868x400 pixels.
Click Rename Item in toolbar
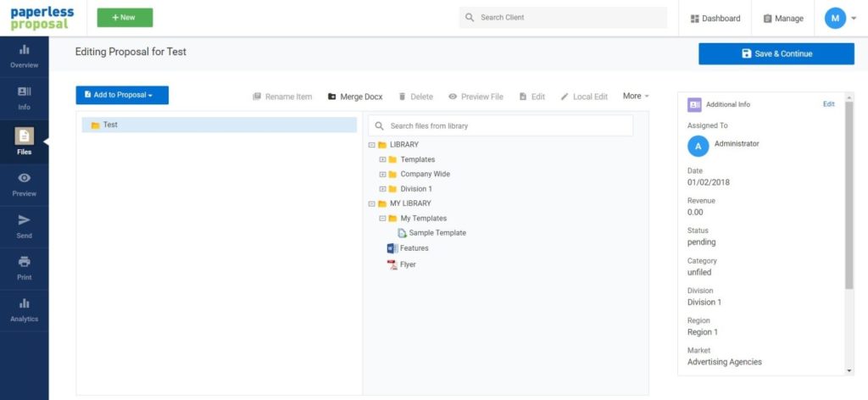point(282,97)
